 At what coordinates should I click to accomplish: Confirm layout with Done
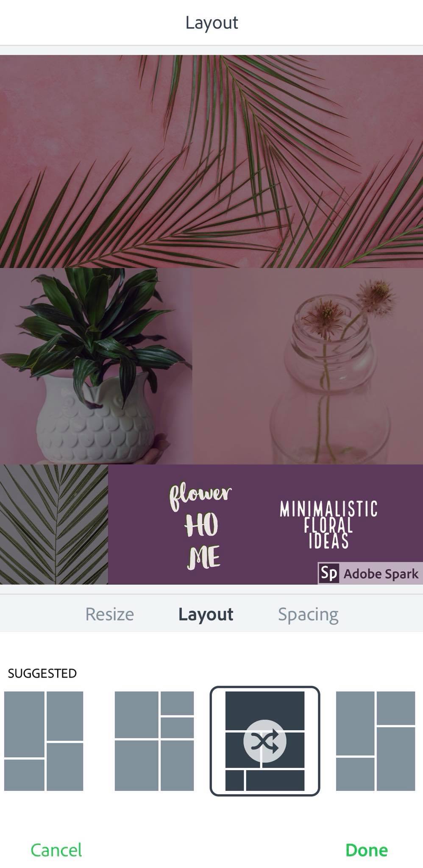point(367,850)
